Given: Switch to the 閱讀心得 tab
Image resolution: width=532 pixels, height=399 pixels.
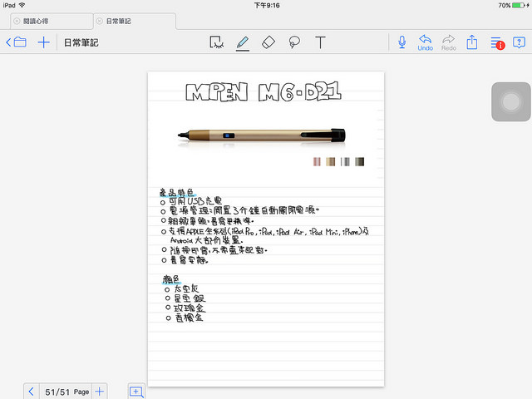Looking at the screenshot, I should [52, 22].
